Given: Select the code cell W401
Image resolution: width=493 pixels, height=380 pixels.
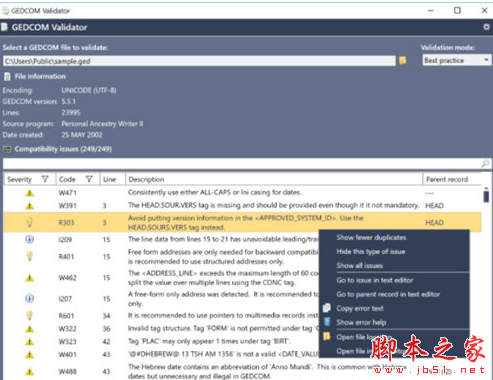Looking at the screenshot, I should coord(67,355).
